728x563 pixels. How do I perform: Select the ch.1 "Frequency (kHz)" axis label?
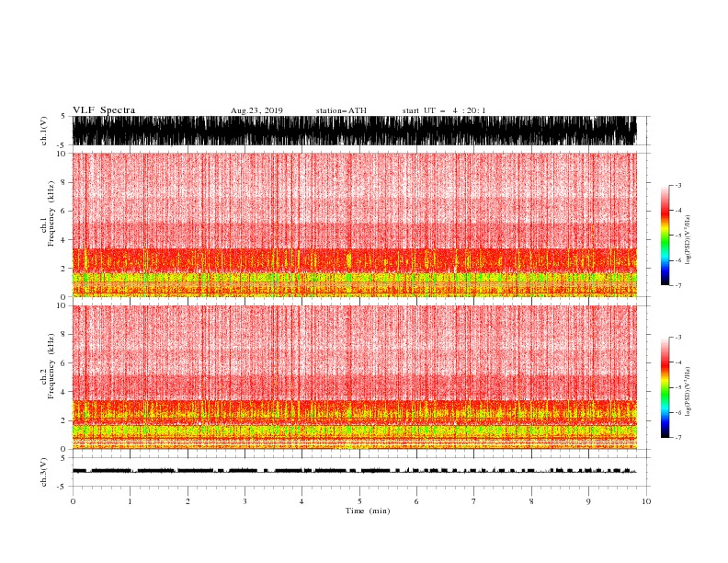click(x=51, y=214)
